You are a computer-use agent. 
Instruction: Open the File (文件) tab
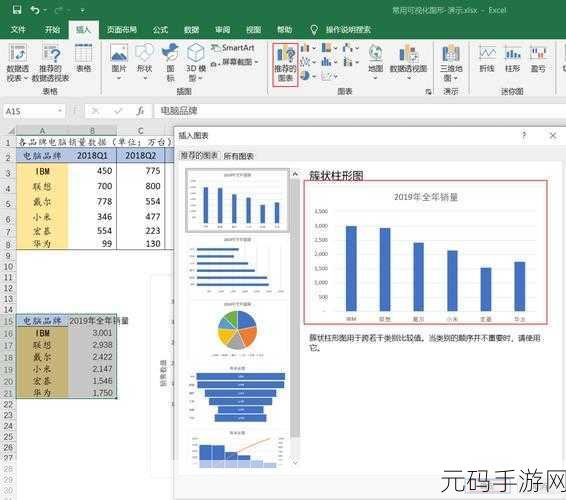click(x=18, y=30)
